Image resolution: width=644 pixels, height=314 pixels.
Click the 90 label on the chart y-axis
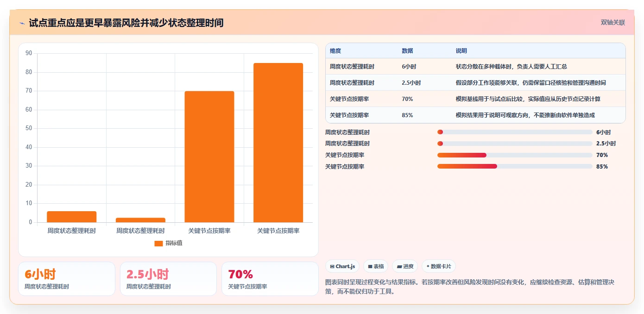pos(29,53)
